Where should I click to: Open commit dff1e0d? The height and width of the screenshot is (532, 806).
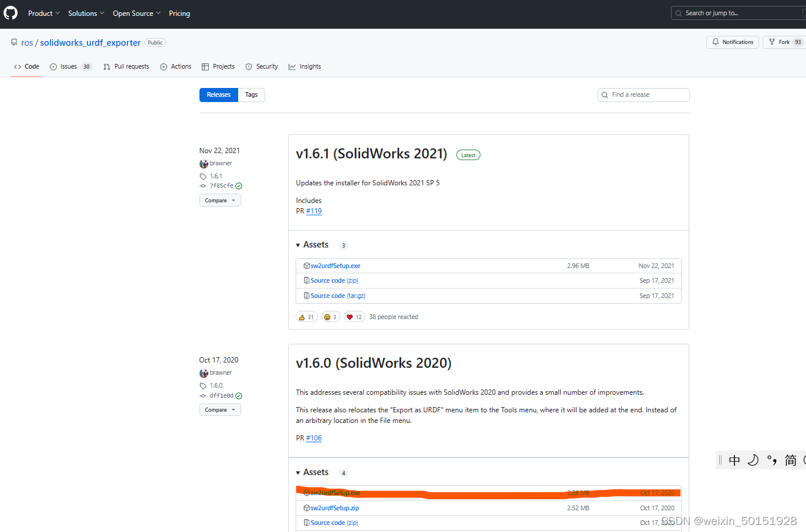tap(221, 396)
